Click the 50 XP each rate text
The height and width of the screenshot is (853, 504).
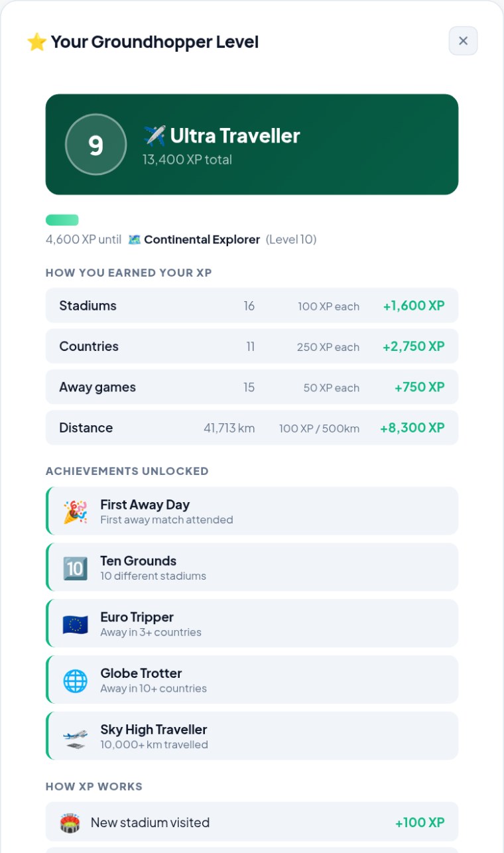pos(332,388)
